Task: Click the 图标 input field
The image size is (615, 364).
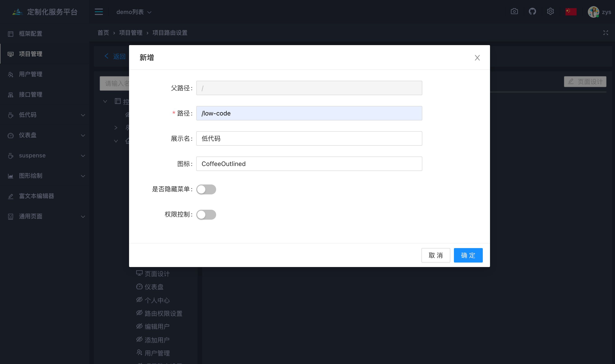Action: click(309, 164)
